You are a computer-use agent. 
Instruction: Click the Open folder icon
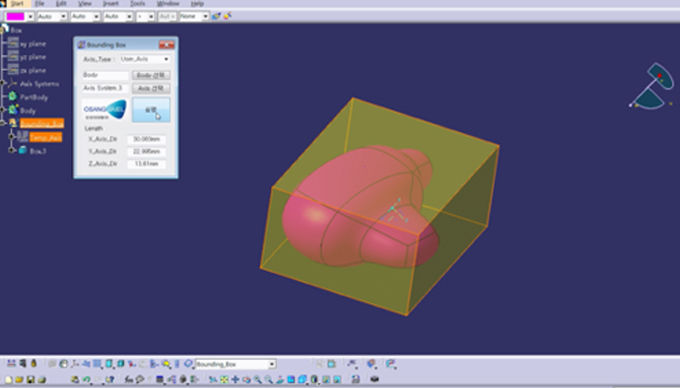point(19,380)
